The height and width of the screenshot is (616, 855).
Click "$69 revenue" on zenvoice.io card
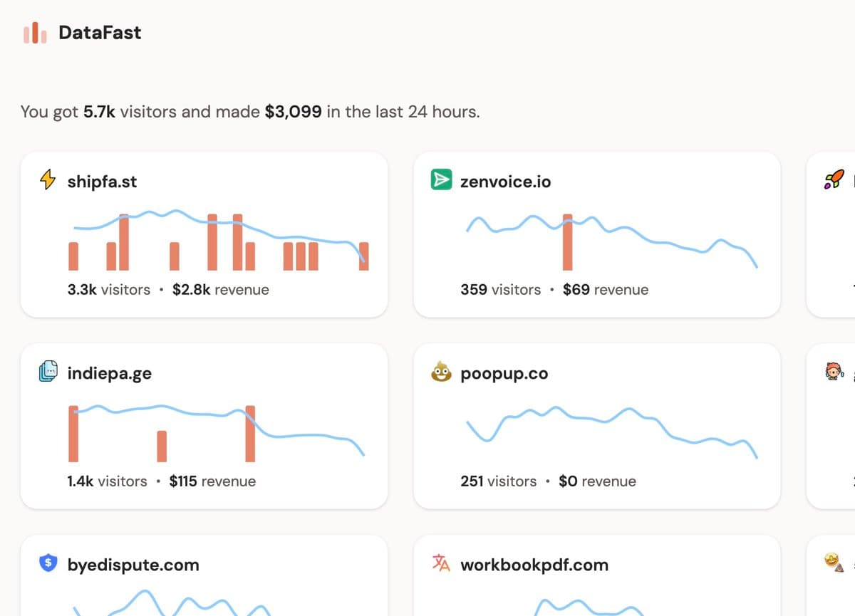606,290
